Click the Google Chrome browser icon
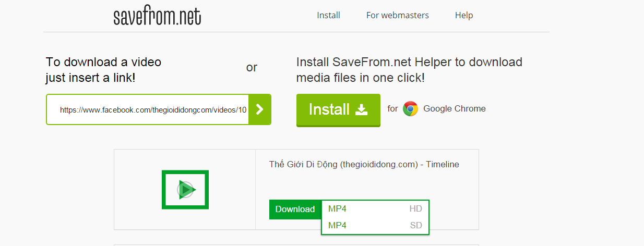Image resolution: width=644 pixels, height=246 pixels. click(410, 109)
